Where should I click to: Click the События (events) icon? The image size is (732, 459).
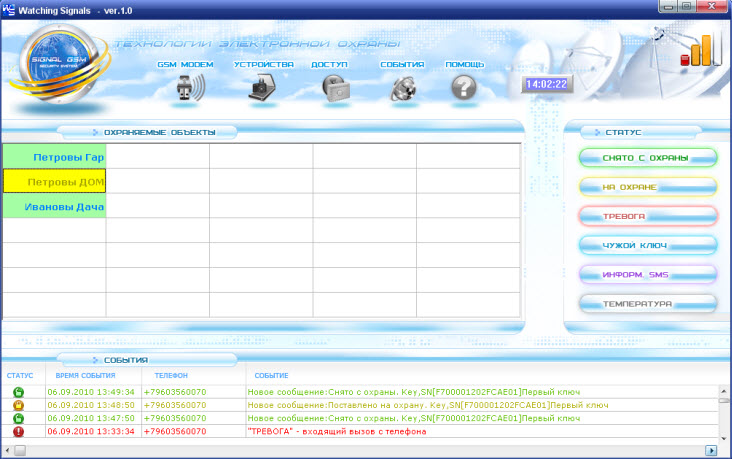coord(403,88)
